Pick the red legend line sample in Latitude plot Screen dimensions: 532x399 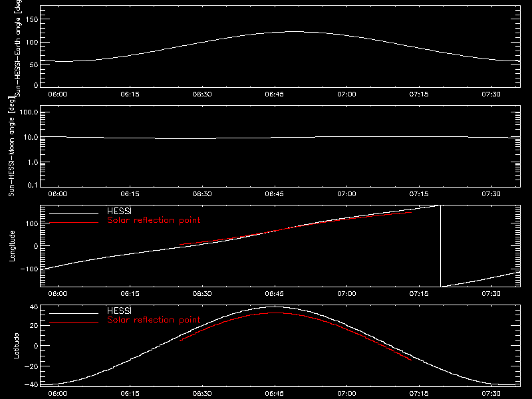click(74, 322)
